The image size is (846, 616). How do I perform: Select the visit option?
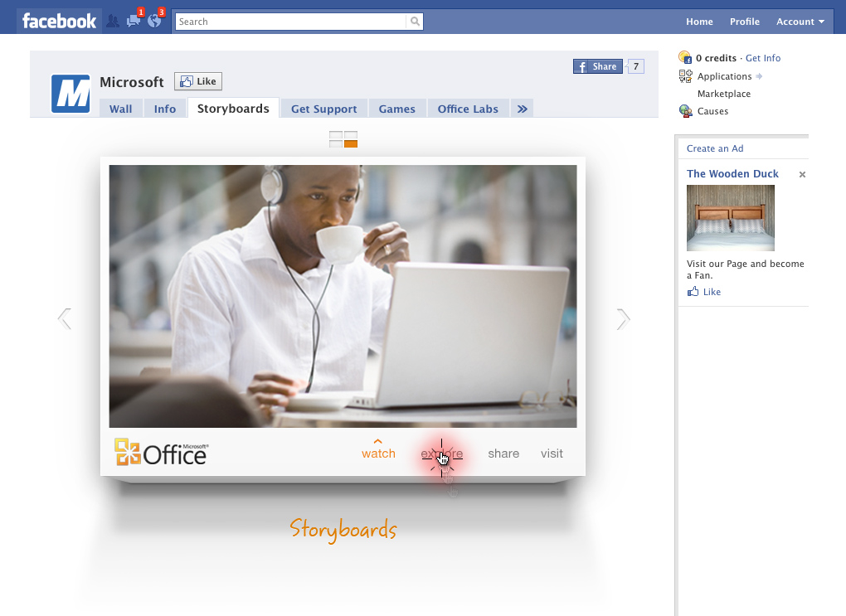552,454
